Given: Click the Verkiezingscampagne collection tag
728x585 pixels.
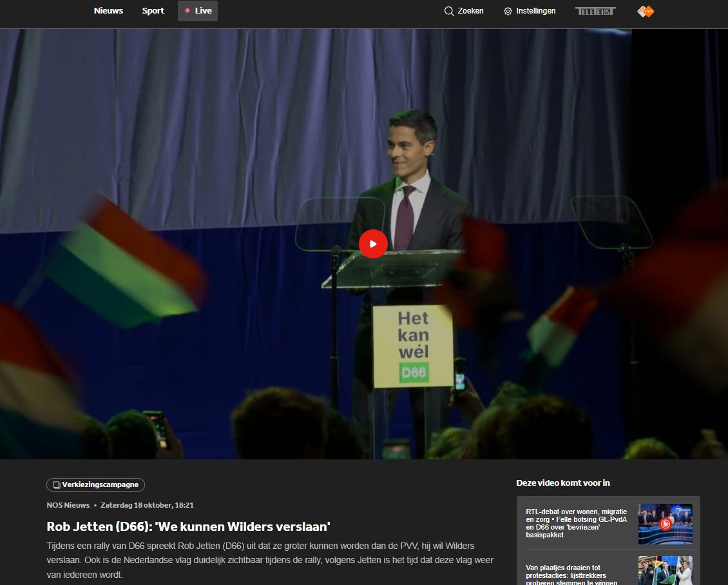Looking at the screenshot, I should coord(95,484).
